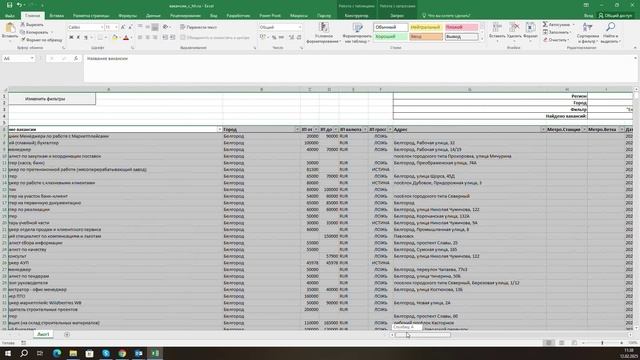Copy selection with Копировать
Viewport: 640px width, 360px height.
pos(34,32)
